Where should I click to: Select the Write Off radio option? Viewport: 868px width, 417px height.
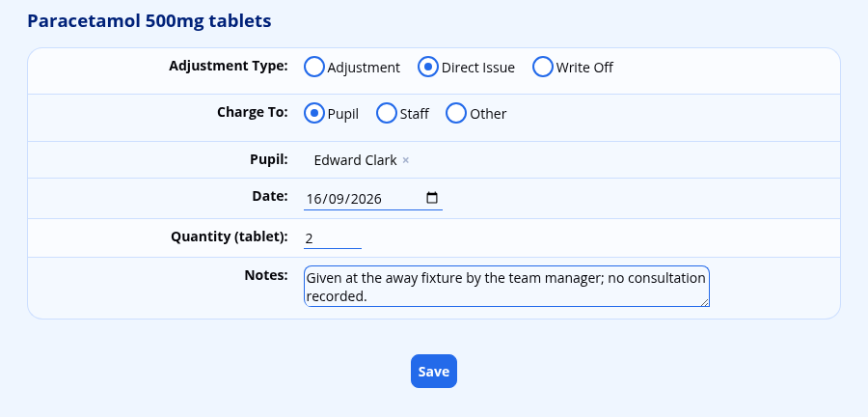[x=542, y=67]
